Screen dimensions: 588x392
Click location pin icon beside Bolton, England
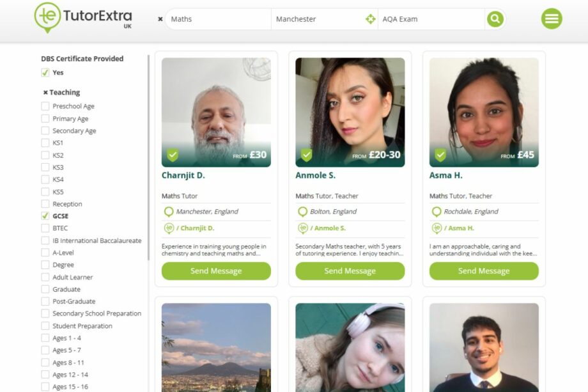(302, 212)
